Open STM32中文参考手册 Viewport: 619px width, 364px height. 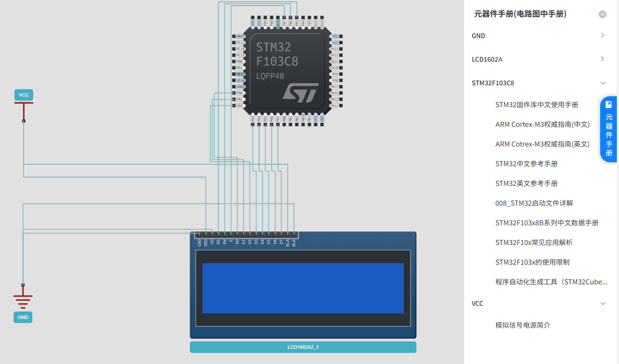[x=526, y=164]
